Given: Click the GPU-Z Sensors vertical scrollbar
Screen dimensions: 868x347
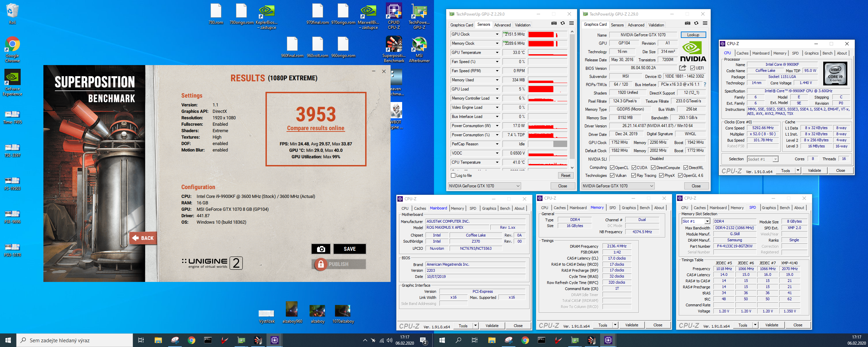Looking at the screenshot, I should point(572,99).
